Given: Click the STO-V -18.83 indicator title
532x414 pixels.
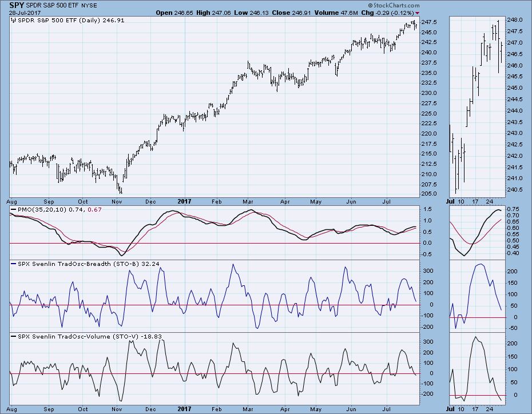Looking at the screenshot, I should click(90, 336).
